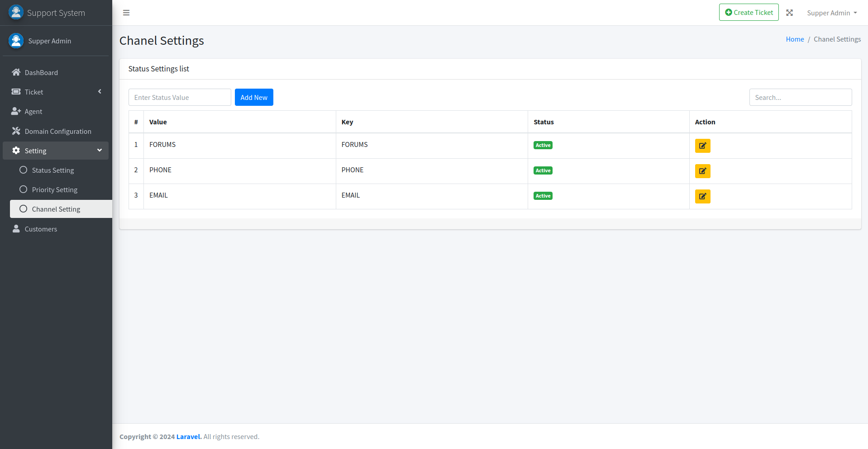The width and height of the screenshot is (868, 449).
Task: Expand the Ticket submenu arrow
Action: tap(100, 92)
